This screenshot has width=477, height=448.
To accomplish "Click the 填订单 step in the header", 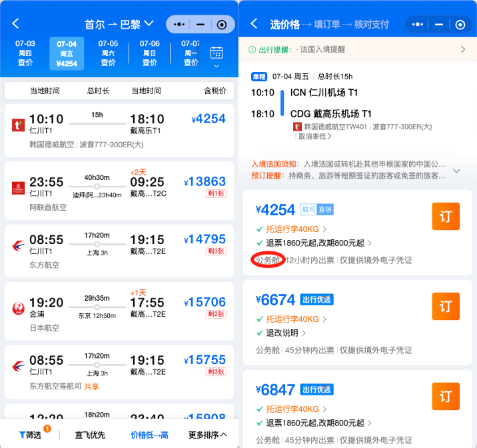I will (327, 25).
